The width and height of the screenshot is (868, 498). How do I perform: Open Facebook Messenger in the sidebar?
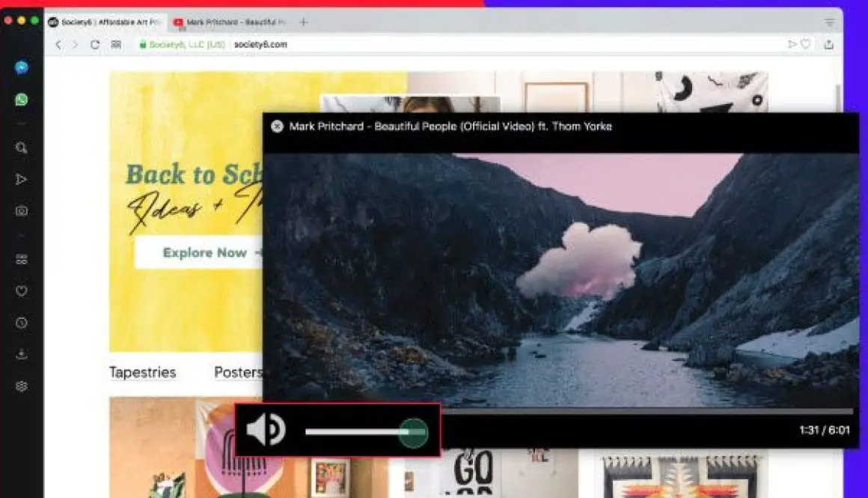pos(22,67)
